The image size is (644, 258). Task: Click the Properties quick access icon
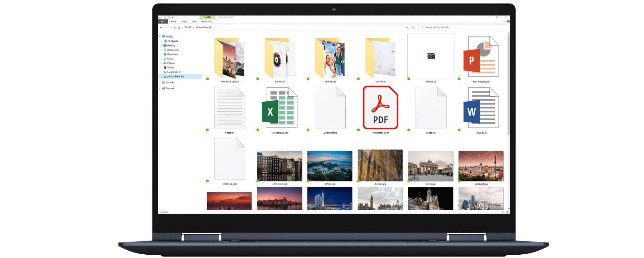165,17
